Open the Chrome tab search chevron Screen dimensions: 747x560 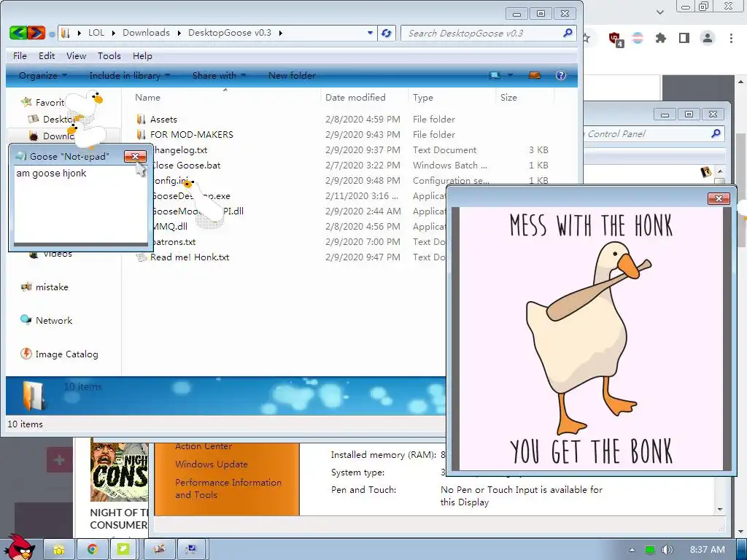[x=659, y=12]
